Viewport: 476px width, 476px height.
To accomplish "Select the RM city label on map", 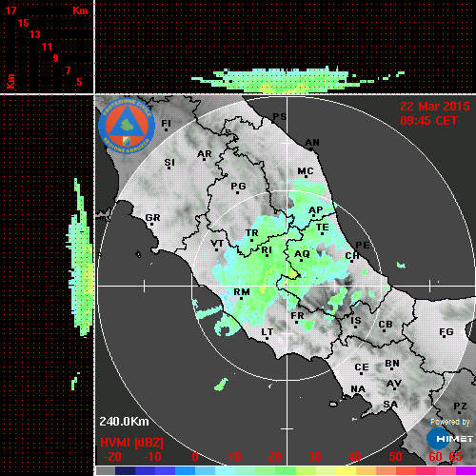I will click(242, 291).
